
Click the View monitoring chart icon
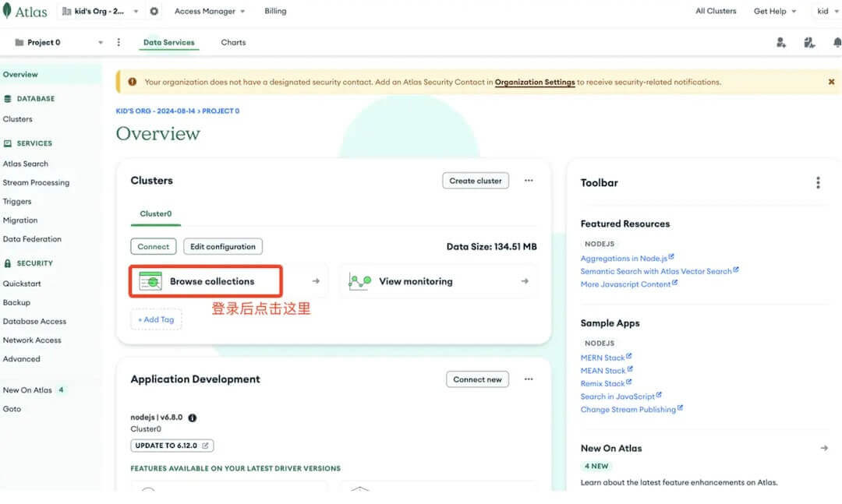(359, 281)
